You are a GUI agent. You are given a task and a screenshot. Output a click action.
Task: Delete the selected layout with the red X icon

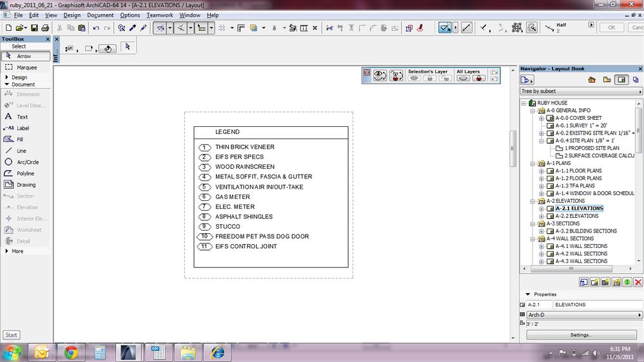[638, 282]
